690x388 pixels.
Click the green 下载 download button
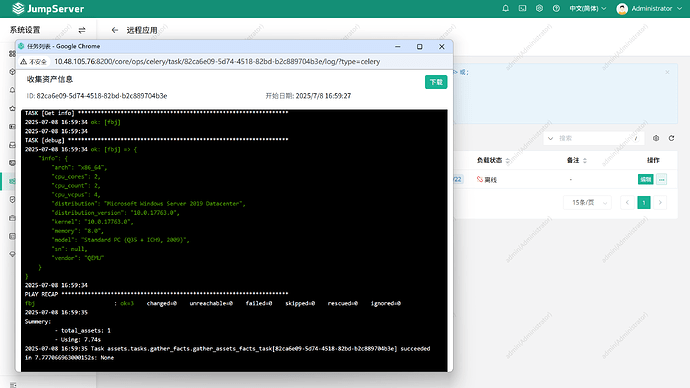click(436, 82)
